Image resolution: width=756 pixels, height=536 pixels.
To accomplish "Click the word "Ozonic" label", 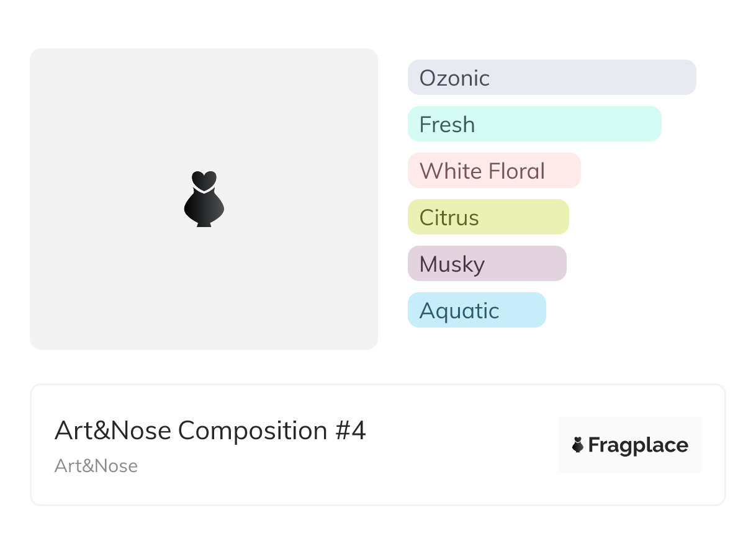I will pyautogui.click(x=454, y=78).
